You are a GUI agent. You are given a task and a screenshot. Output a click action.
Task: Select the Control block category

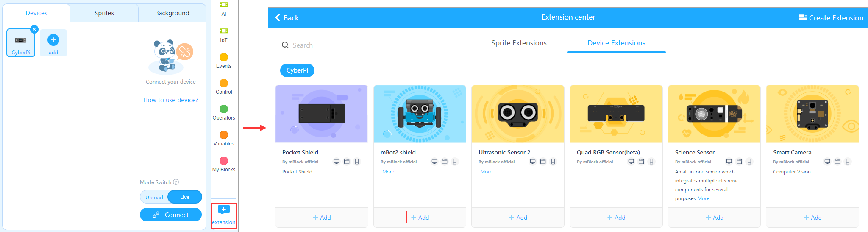(x=224, y=87)
